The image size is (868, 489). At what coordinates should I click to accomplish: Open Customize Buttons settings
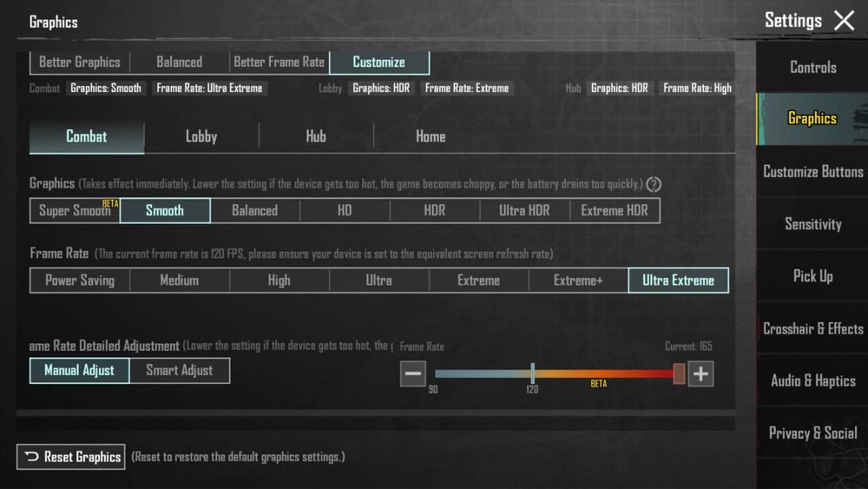(812, 172)
